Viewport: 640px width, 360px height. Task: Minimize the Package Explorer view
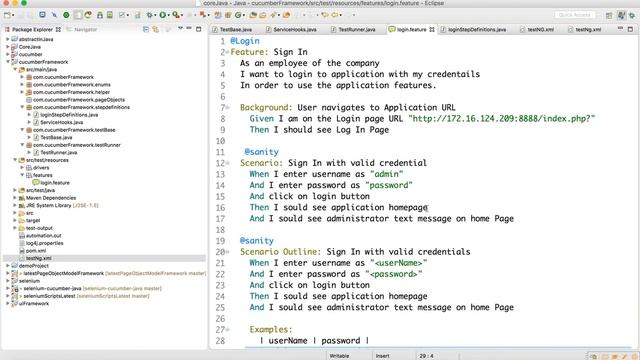coord(189,29)
